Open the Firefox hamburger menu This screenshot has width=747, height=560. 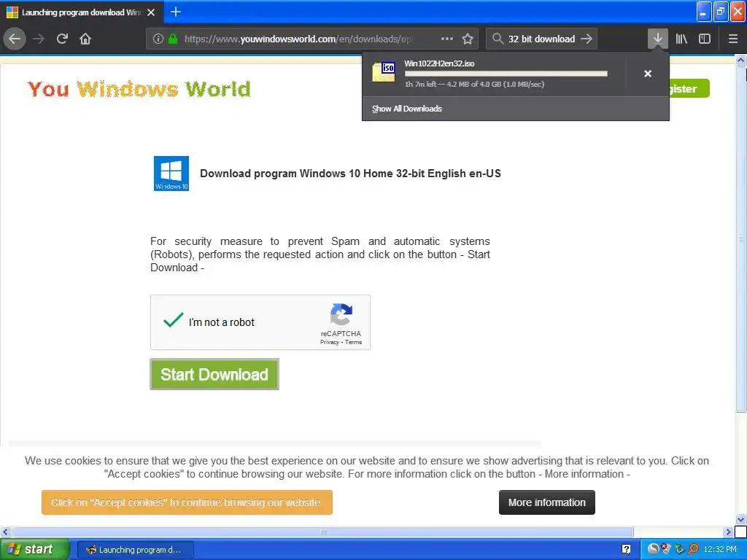click(x=732, y=39)
